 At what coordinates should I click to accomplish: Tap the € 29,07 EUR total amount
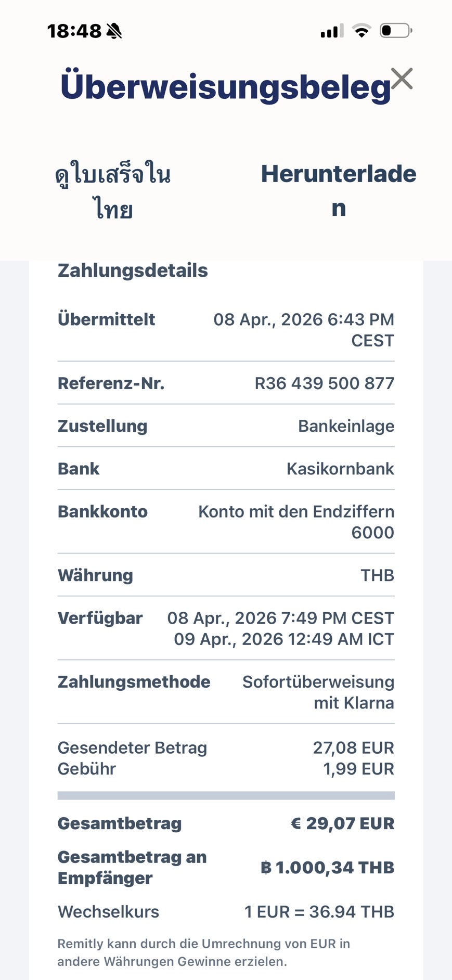pos(342,823)
